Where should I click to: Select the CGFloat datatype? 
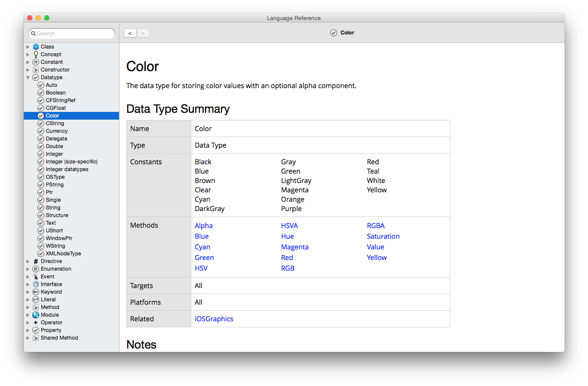56,108
